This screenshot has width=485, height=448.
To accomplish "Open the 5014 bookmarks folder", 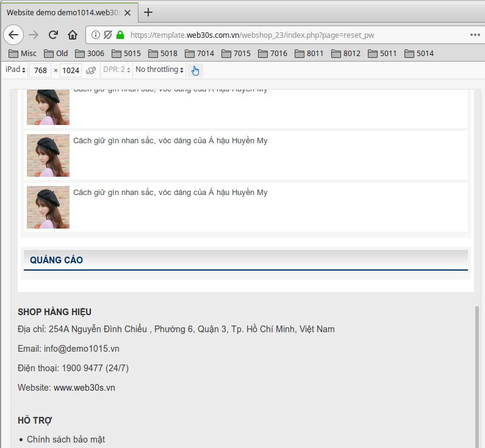I will coord(419,54).
